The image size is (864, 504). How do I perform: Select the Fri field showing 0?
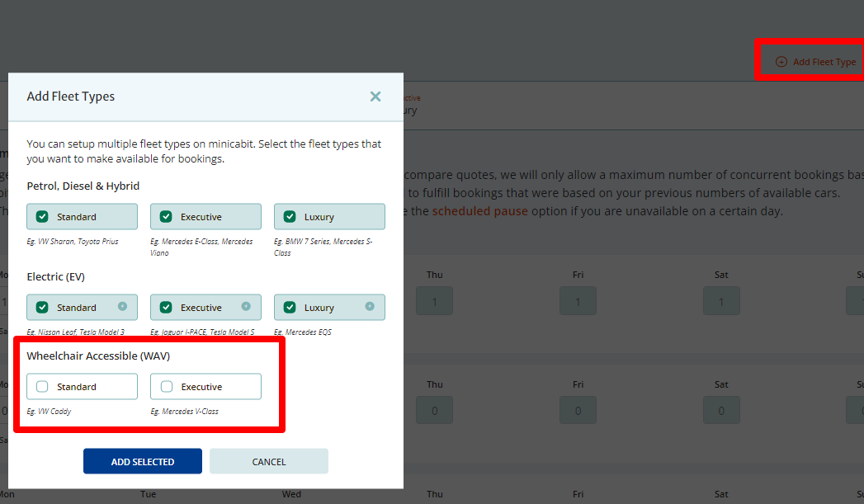click(578, 410)
